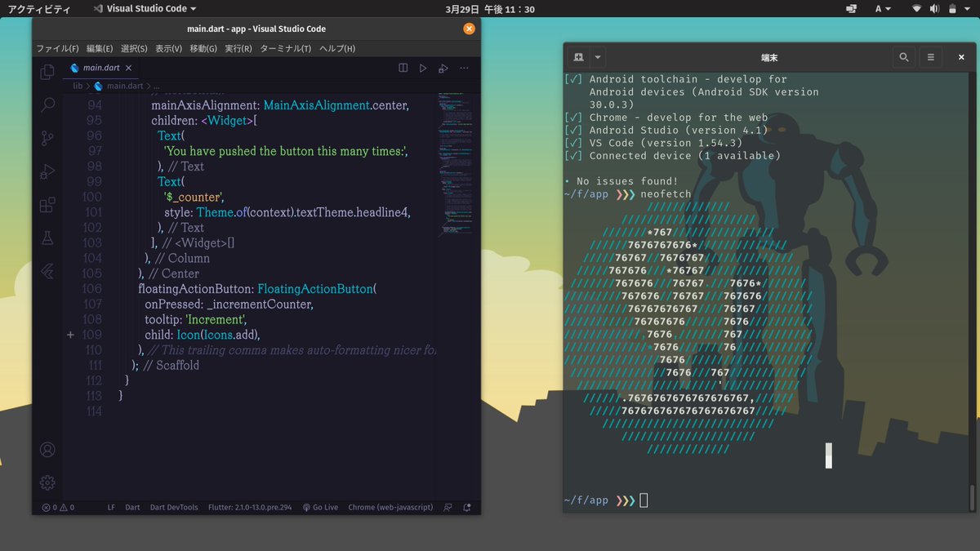The width and height of the screenshot is (980, 551).
Task: Open the Accounts icon in activity bar
Action: pos(47,450)
